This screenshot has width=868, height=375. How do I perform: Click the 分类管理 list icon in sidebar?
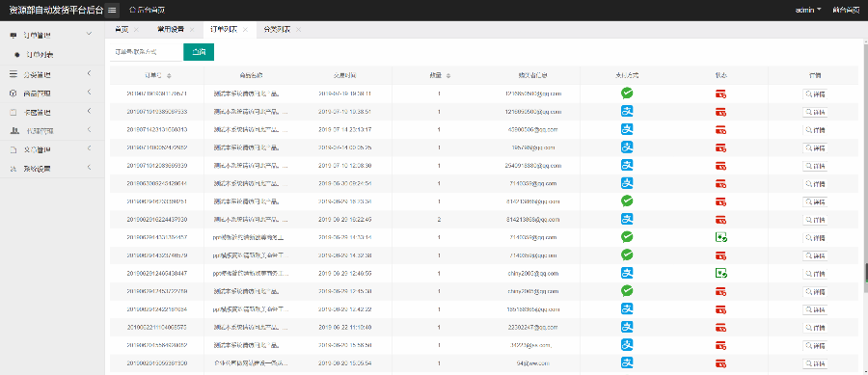(14, 74)
